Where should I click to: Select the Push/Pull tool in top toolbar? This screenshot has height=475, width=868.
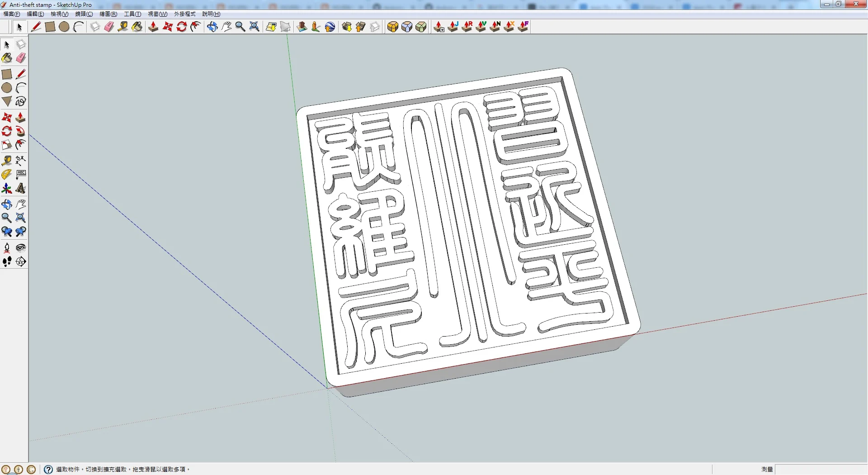coord(153,27)
